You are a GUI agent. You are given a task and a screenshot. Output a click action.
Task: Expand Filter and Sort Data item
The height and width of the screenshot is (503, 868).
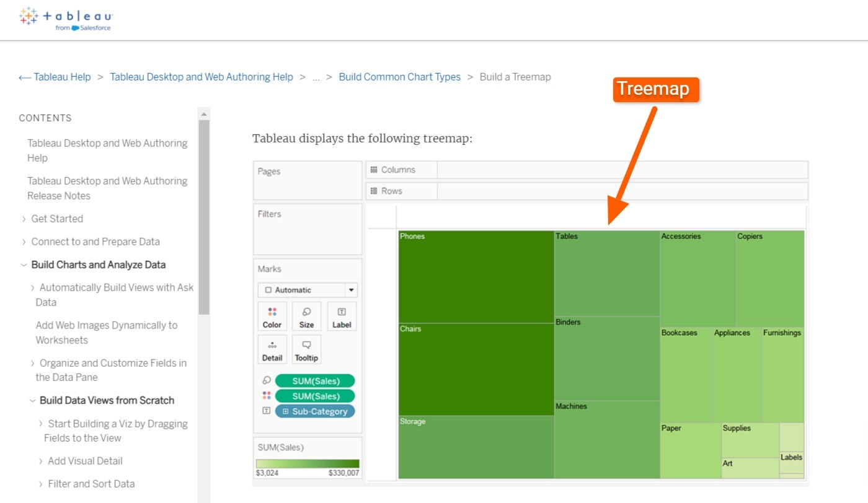click(42, 484)
